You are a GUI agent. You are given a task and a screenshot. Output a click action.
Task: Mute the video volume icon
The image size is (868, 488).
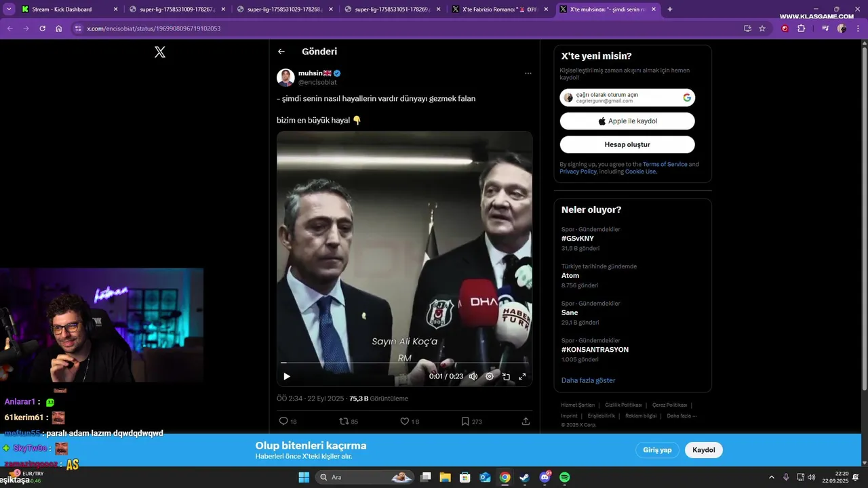[473, 376]
